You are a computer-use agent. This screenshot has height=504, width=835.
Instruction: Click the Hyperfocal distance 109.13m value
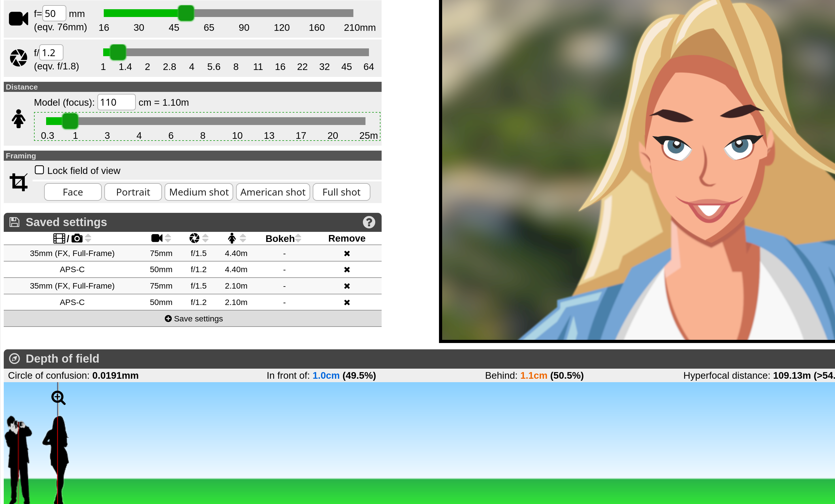pos(792,376)
